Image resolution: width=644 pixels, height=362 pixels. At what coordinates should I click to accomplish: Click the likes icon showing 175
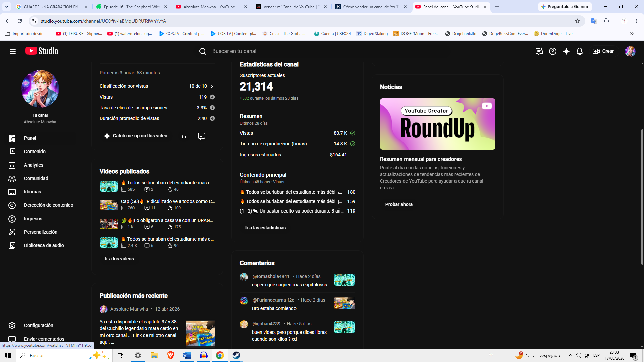click(x=170, y=227)
